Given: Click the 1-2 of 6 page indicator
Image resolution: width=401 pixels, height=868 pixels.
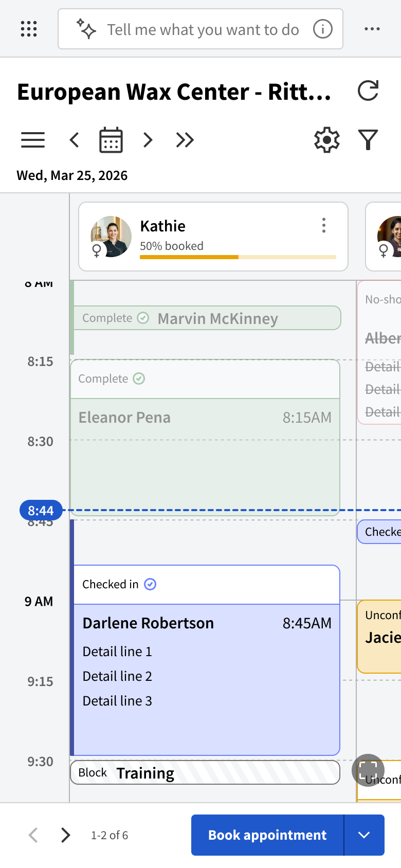Looking at the screenshot, I should (x=110, y=835).
